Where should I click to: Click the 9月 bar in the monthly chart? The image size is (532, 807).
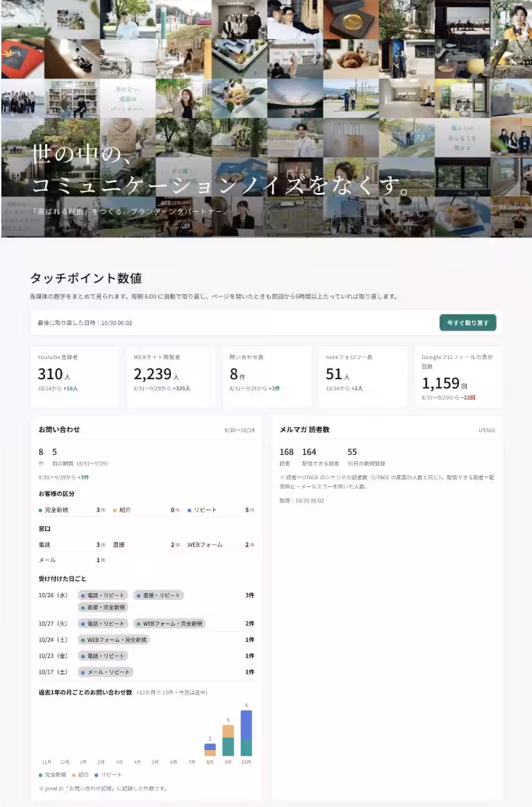coord(228,740)
